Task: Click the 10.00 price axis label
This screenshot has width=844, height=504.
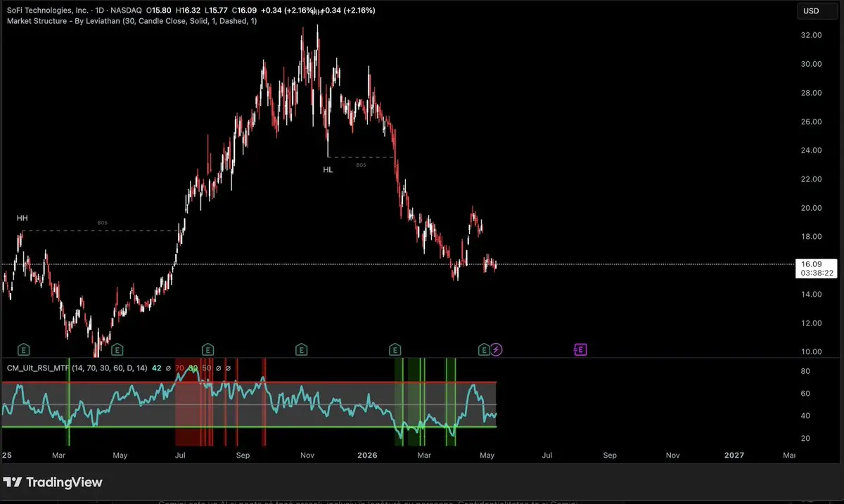Action: [812, 351]
